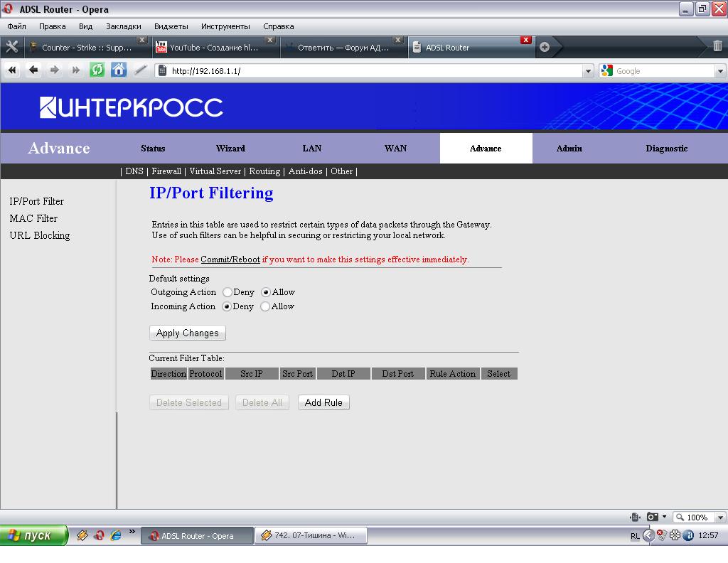Open the router LAN section
Viewport: 728px width, 563px height.
tap(312, 149)
